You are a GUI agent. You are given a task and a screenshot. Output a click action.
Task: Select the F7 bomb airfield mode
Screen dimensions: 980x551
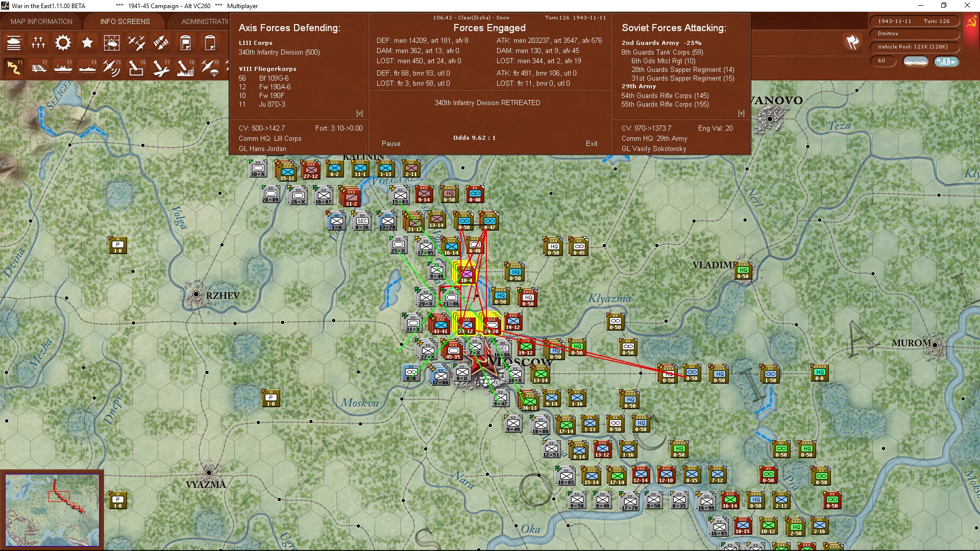tap(161, 68)
